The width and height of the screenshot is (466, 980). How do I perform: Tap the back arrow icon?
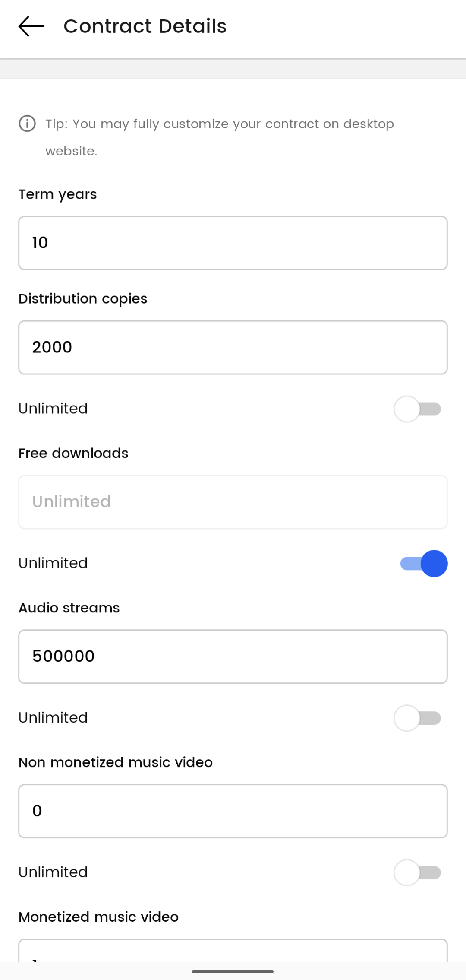point(31,26)
